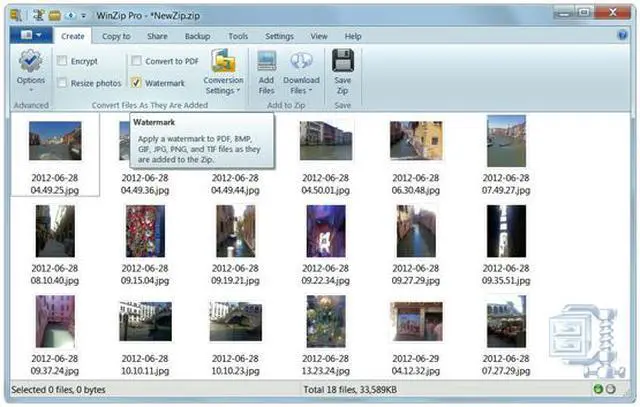Click the Save Zip floppy disk icon
Image resolution: width=640 pixels, height=407 pixels.
pos(343,60)
